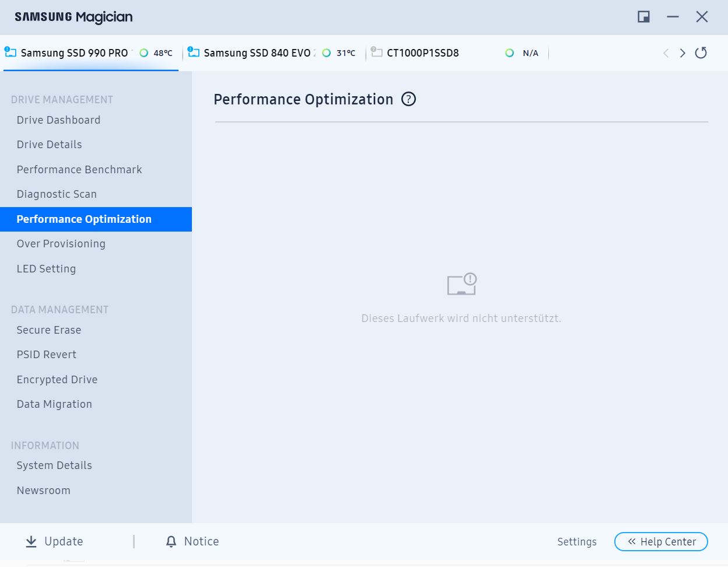Select the Samsung SSD 990 PRO tab
The image size is (728, 567).
tap(91, 53)
